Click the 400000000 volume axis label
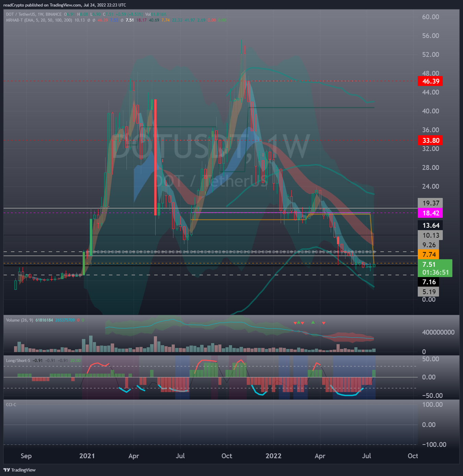This screenshot has height=476, width=463. coord(438,332)
